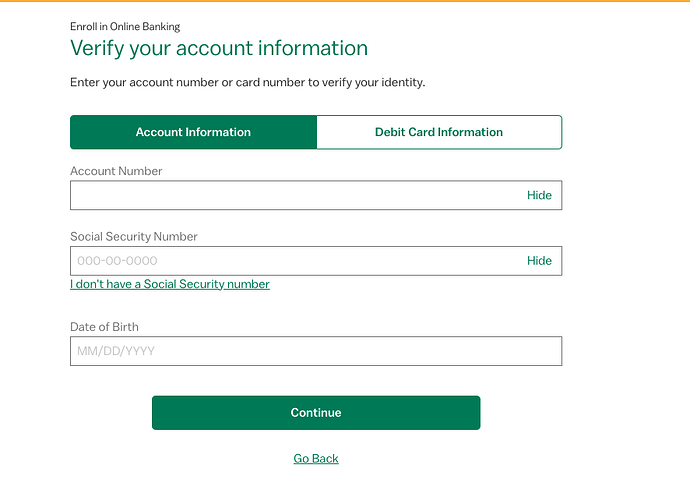
Task: Open the Debit Card Information tab
Action: pyautogui.click(x=439, y=132)
